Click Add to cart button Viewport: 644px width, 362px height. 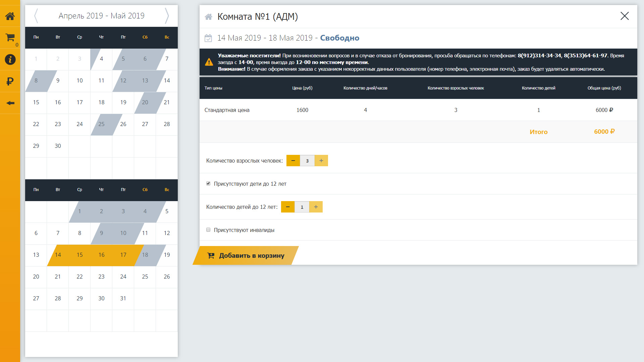pos(246,255)
